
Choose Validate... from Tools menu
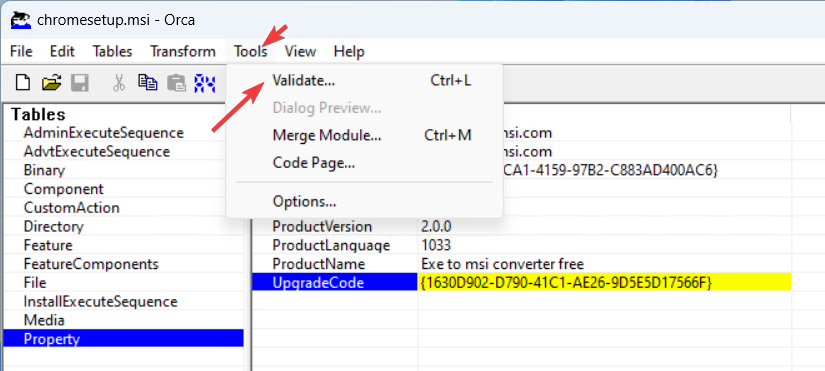tap(364, 81)
